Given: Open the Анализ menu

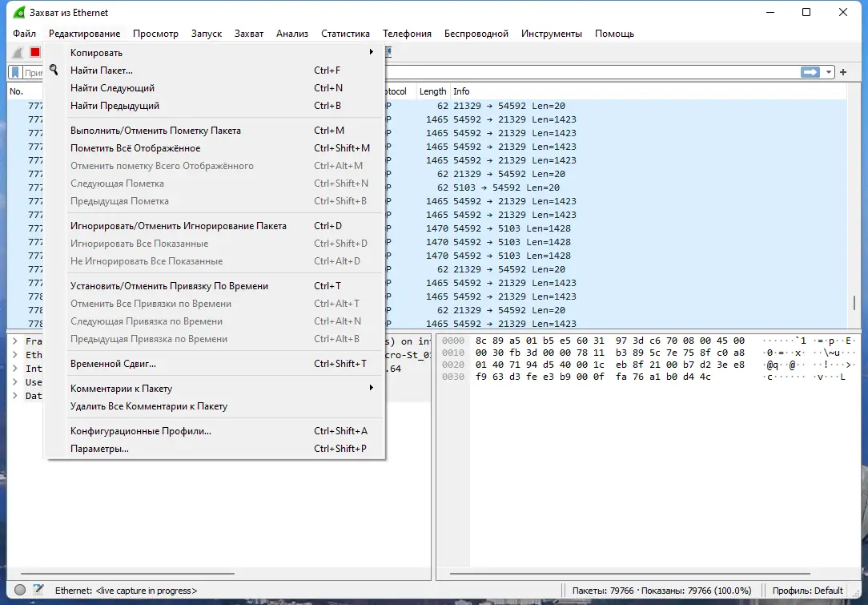Looking at the screenshot, I should (x=292, y=34).
